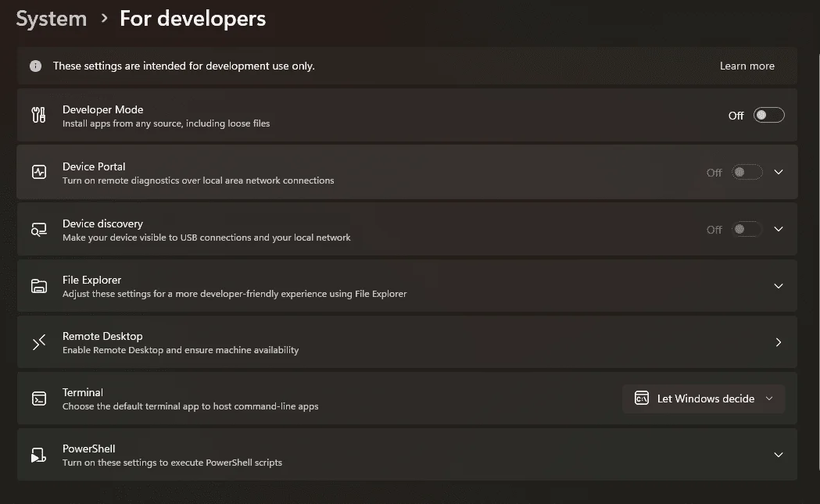Turn on the Developer Mode toggle
820x504 pixels.
(768, 115)
